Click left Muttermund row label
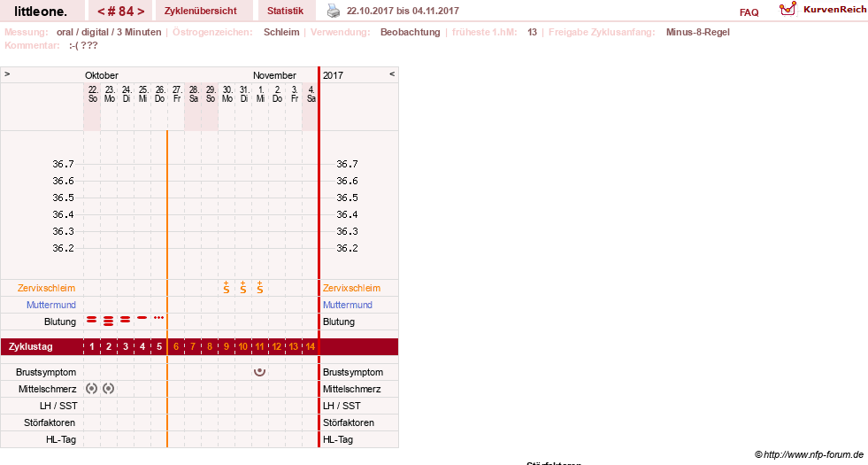 [x=51, y=305]
